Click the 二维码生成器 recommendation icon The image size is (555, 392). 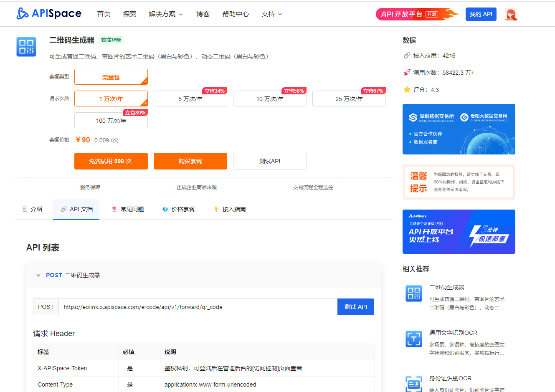(414, 293)
